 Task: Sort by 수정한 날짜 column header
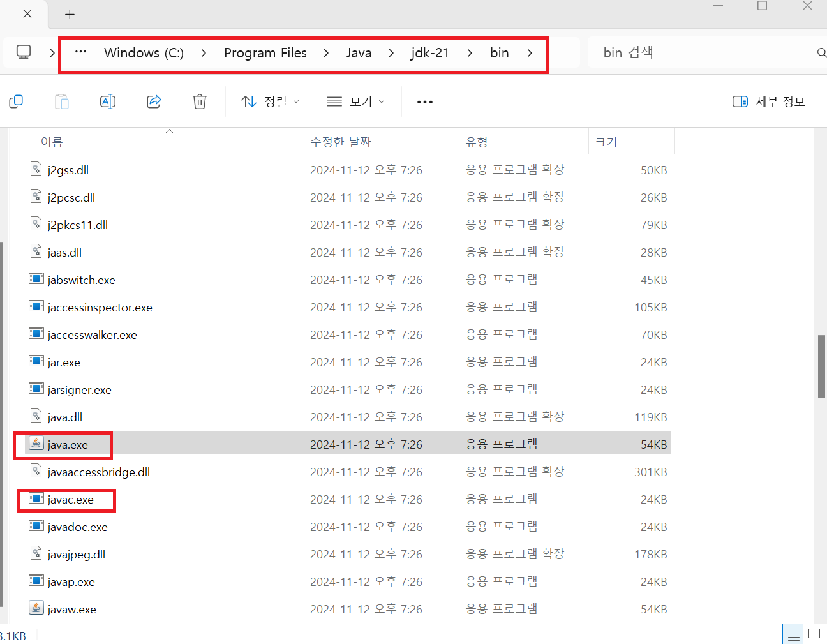pos(341,142)
